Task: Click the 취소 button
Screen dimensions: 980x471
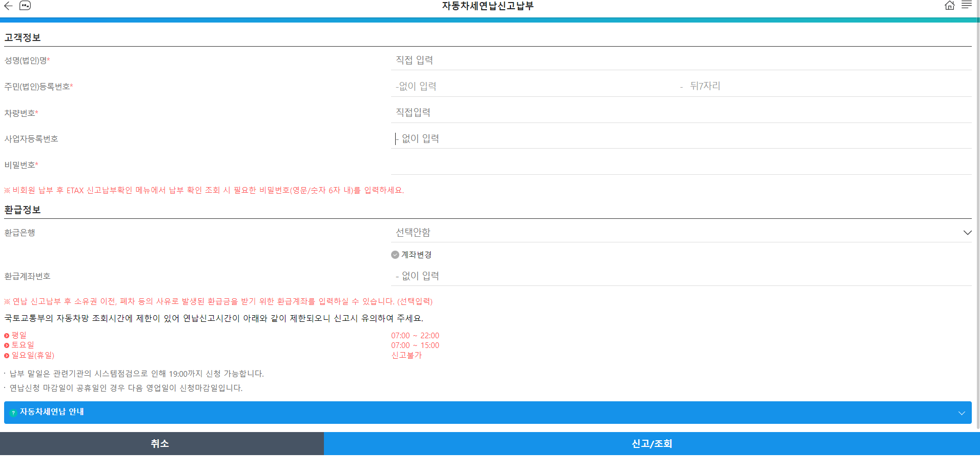Action: click(162, 444)
